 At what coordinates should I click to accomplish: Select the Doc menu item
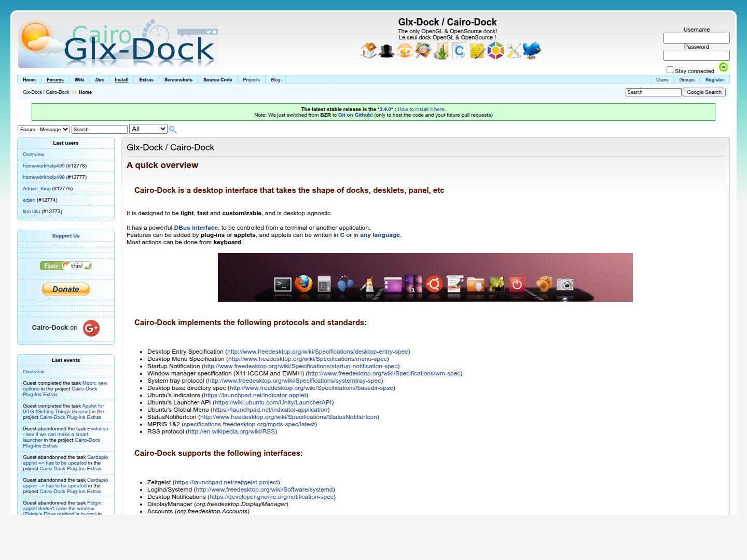(100, 80)
